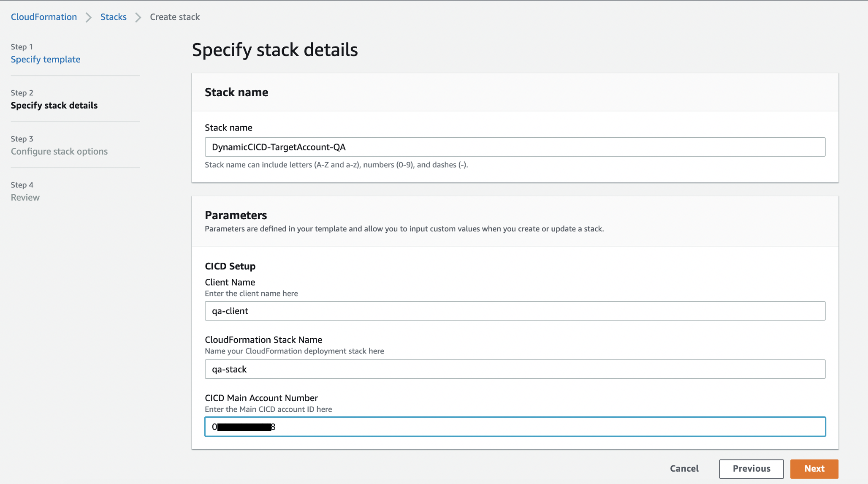Cancel the stack creation
This screenshot has width=868, height=484.
click(684, 468)
